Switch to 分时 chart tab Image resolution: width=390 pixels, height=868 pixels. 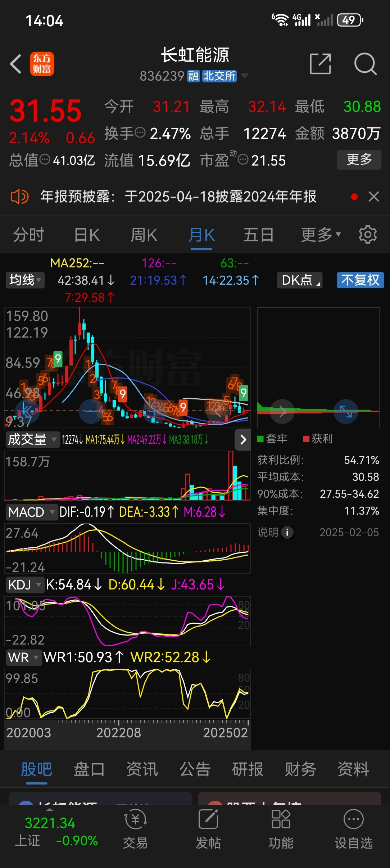click(29, 235)
